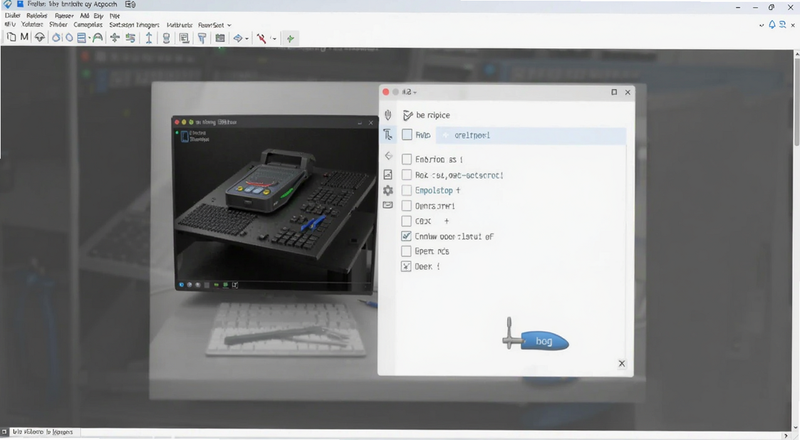
Task: Select the blue droplet-with-ring toolbar icon
Action: tap(56, 38)
